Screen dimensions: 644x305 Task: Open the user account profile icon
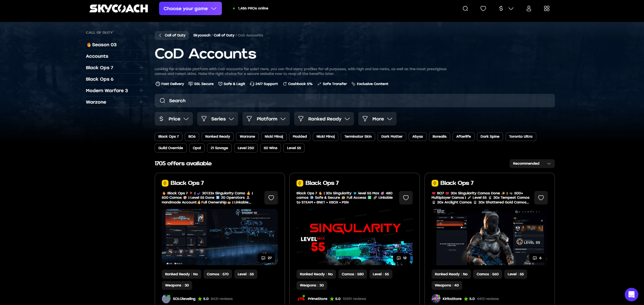(529, 8)
